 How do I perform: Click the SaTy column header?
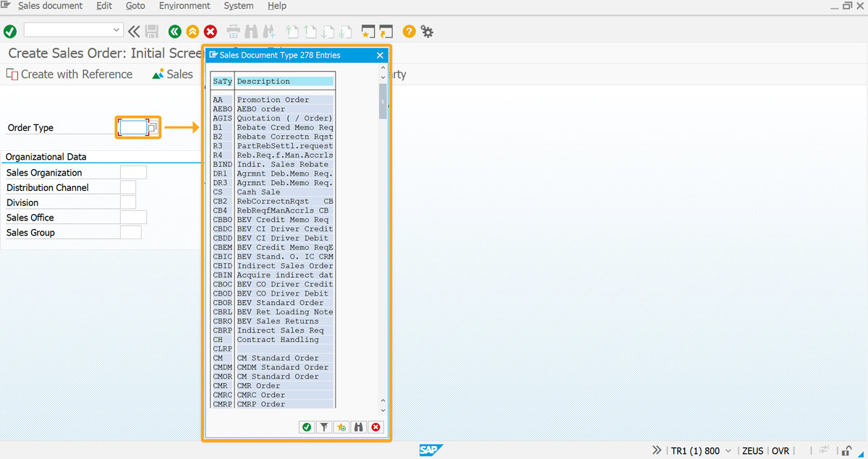coord(222,82)
